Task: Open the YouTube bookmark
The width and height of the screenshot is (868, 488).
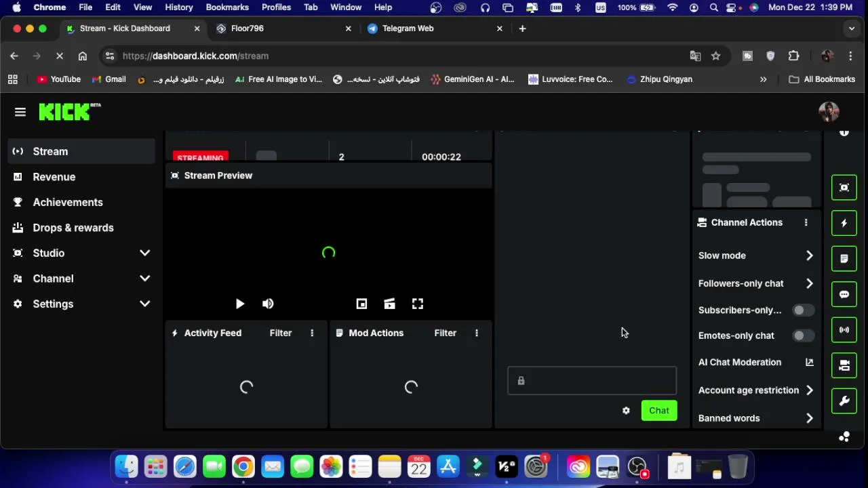Action: coord(58,79)
